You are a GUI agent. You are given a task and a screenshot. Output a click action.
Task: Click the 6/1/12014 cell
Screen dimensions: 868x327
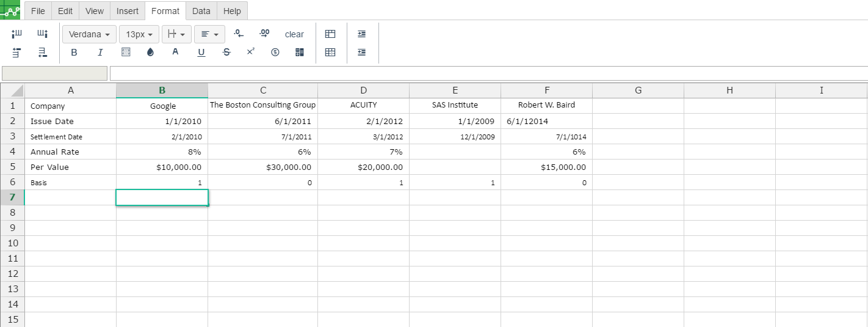[547, 121]
